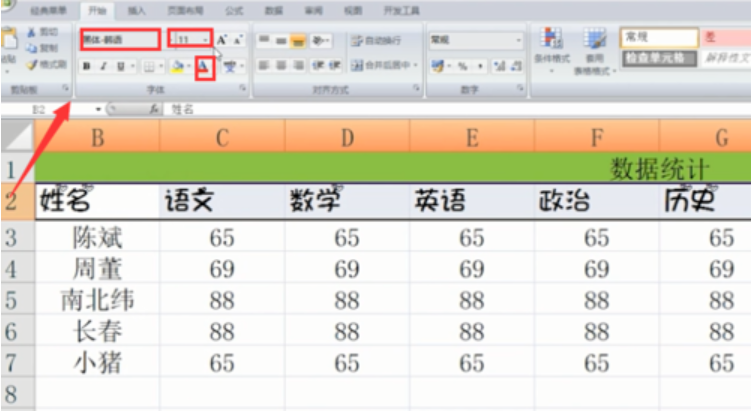Switch to the 插入 ribbon tab
The width and height of the screenshot is (753, 411).
pos(137,10)
